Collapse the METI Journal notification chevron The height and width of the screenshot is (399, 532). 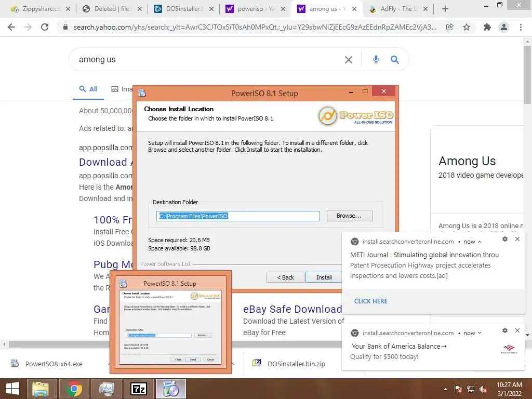click(480, 242)
